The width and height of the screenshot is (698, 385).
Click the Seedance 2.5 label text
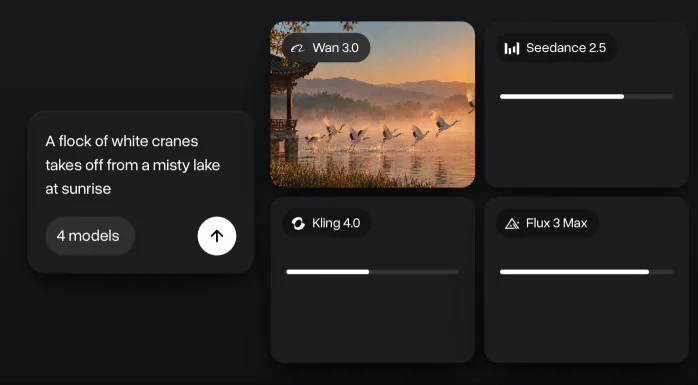[x=566, y=48]
